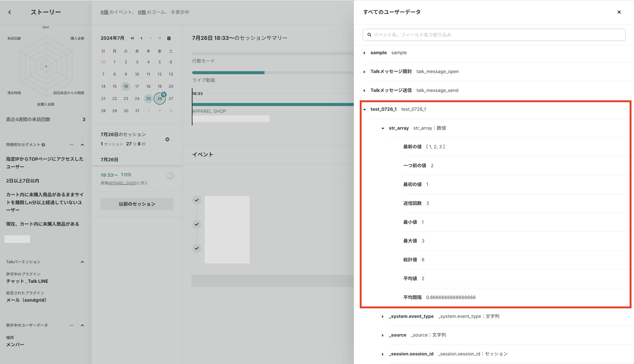Collapse the 特徴的なセグメント section
Screen dimensions: 634x364
[82, 145]
